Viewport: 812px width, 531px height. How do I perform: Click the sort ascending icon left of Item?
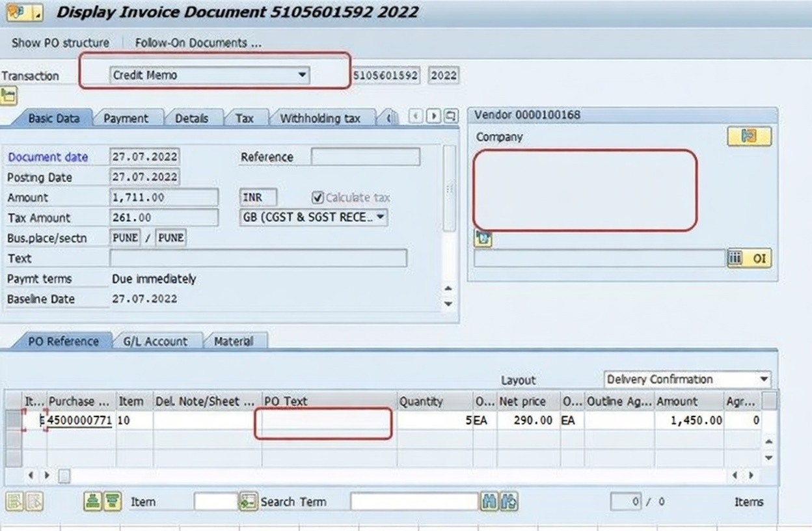(x=93, y=502)
